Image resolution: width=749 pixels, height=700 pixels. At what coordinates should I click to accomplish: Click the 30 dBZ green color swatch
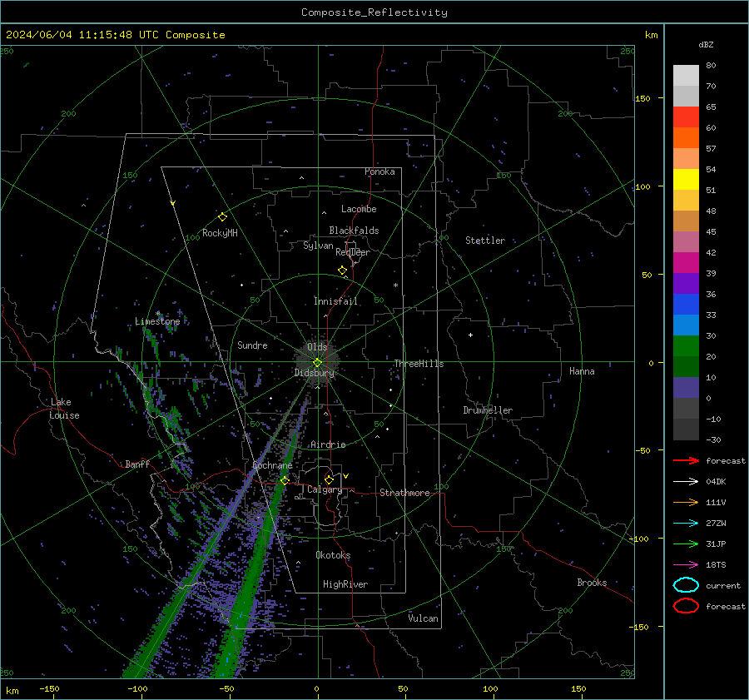click(686, 345)
